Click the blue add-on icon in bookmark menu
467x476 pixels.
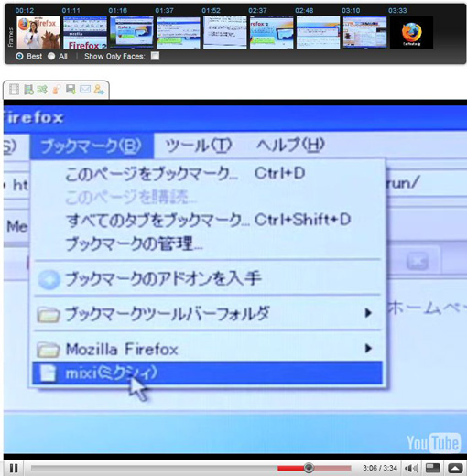pos(49,279)
